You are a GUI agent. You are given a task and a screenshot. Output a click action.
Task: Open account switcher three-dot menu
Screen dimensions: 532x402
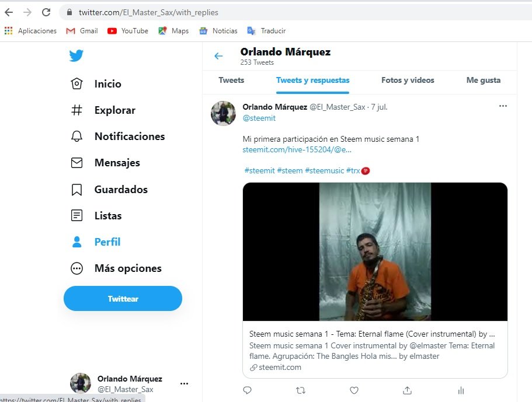click(x=184, y=384)
